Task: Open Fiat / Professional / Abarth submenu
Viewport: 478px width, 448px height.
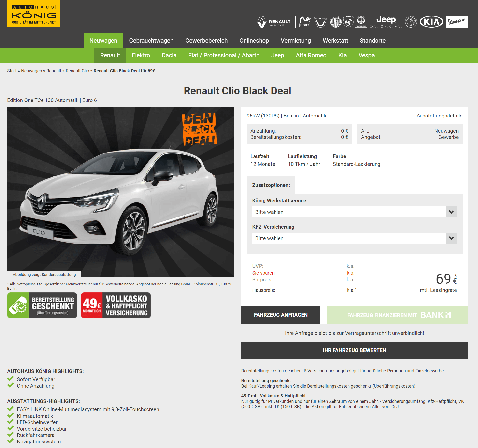Action: 224,55
